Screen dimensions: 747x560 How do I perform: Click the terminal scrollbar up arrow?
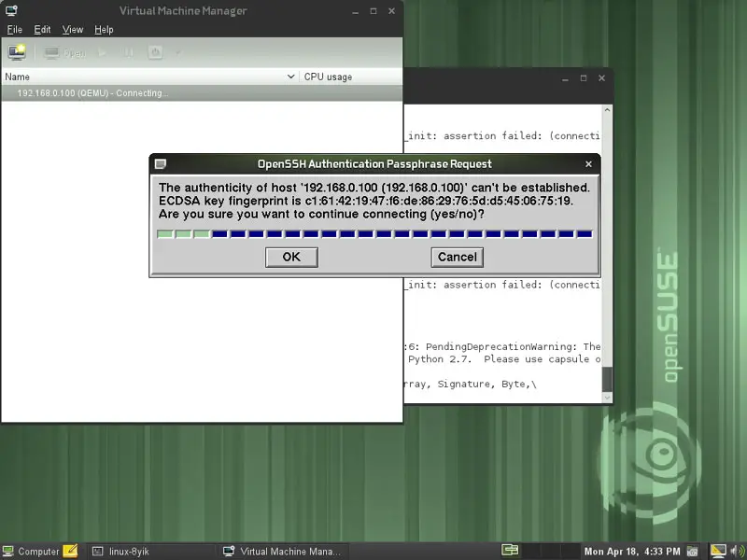point(607,110)
